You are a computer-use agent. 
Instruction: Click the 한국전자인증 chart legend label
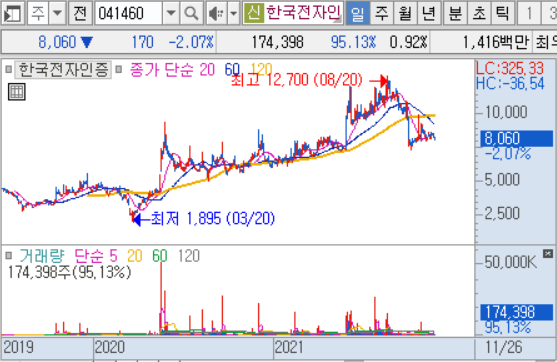pyautogui.click(x=63, y=70)
